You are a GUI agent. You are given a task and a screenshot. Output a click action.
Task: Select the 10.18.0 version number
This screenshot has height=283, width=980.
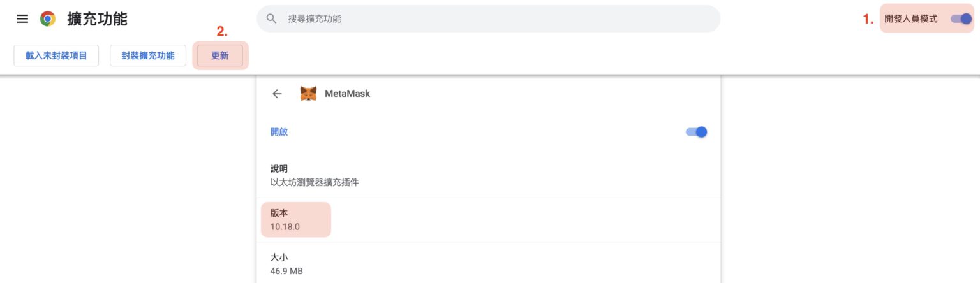coord(285,226)
